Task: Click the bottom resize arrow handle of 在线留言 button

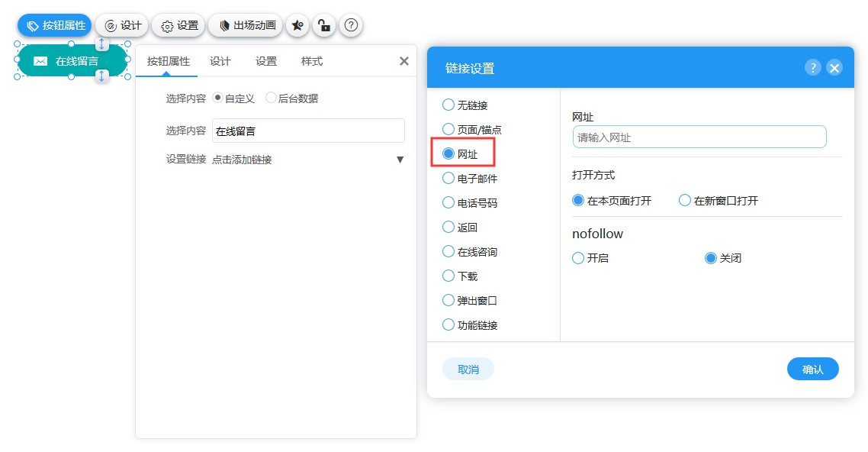Action: click(x=101, y=76)
